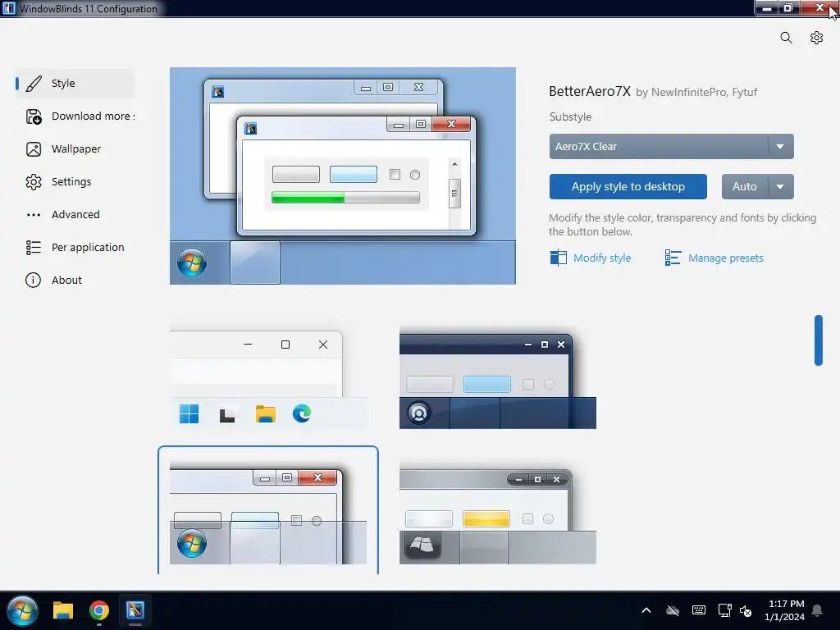Viewport: 840px width, 630px height.
Task: Select the Per application section
Action: [x=75, y=247]
